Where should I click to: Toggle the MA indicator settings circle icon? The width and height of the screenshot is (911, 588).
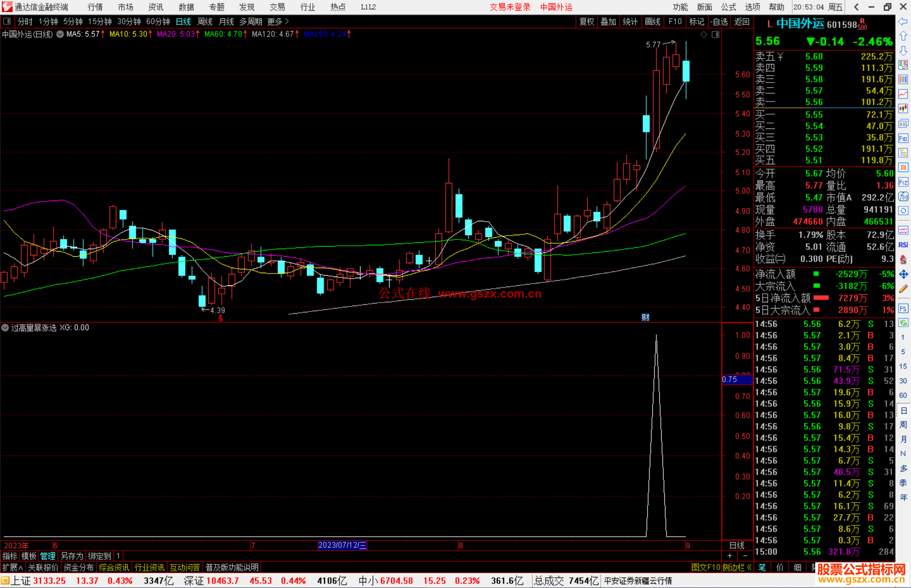coord(60,34)
